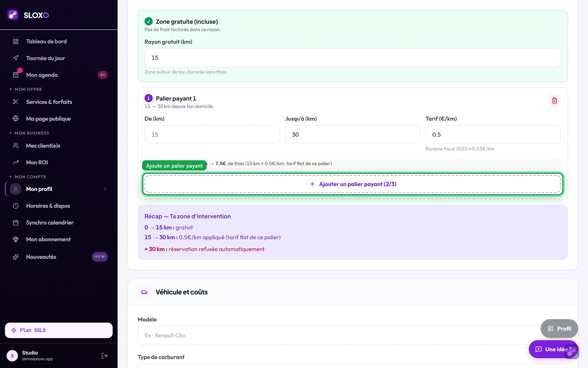Click the Mon agenda calendar icon

[16, 75]
